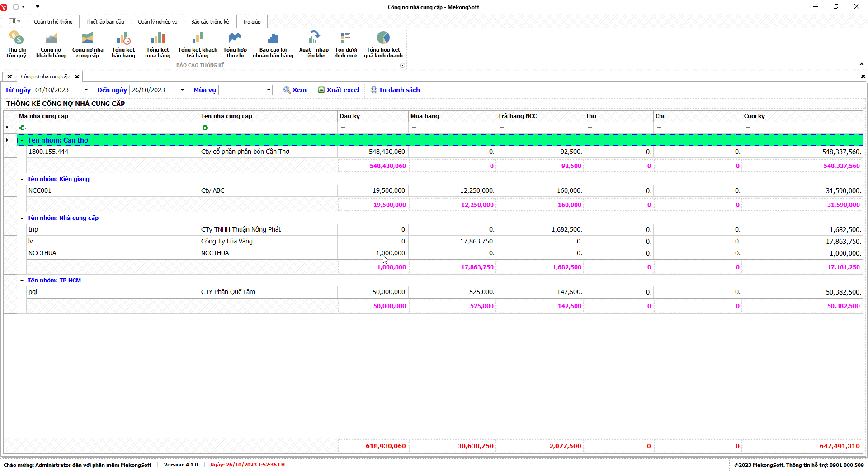Open the Thu chi tồn quỹ report
The image size is (868, 471).
click(x=17, y=45)
